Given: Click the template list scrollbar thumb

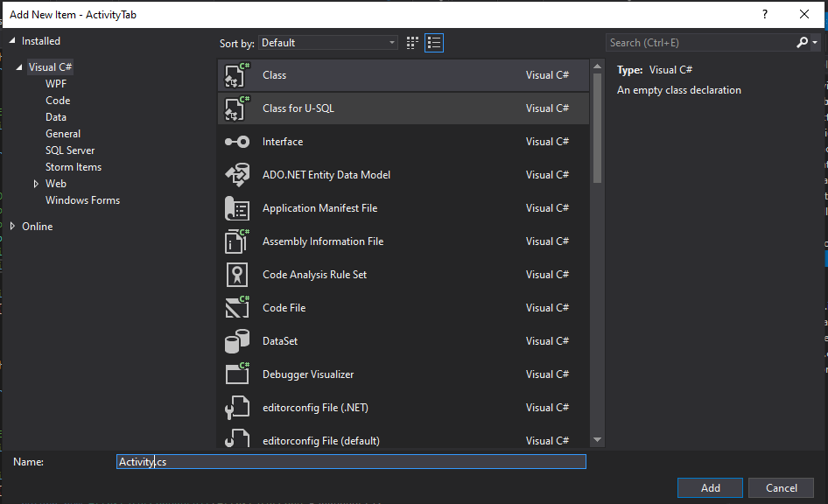Looking at the screenshot, I should pyautogui.click(x=597, y=129).
